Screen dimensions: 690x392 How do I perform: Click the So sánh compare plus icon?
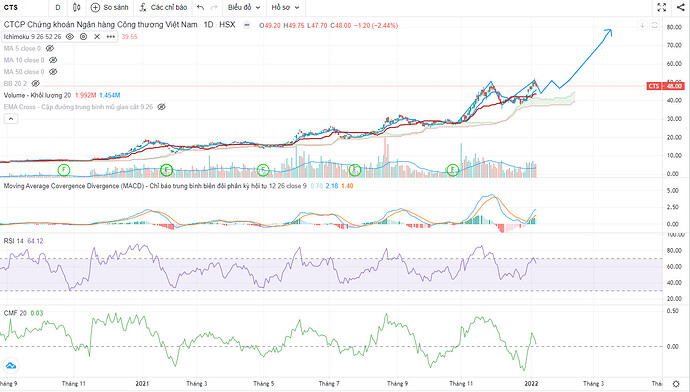(x=95, y=7)
